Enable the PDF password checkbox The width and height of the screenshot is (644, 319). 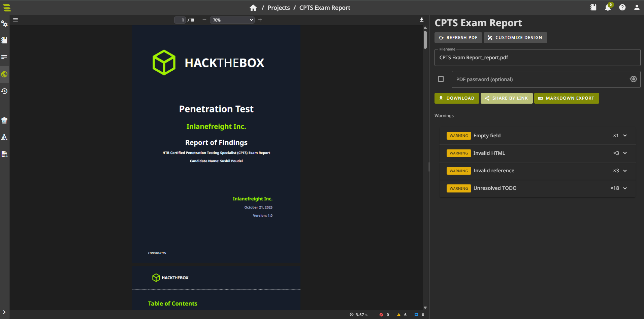(441, 79)
